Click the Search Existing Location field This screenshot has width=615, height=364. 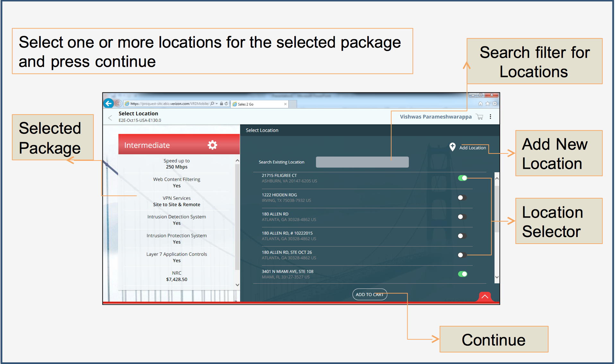[x=362, y=162]
